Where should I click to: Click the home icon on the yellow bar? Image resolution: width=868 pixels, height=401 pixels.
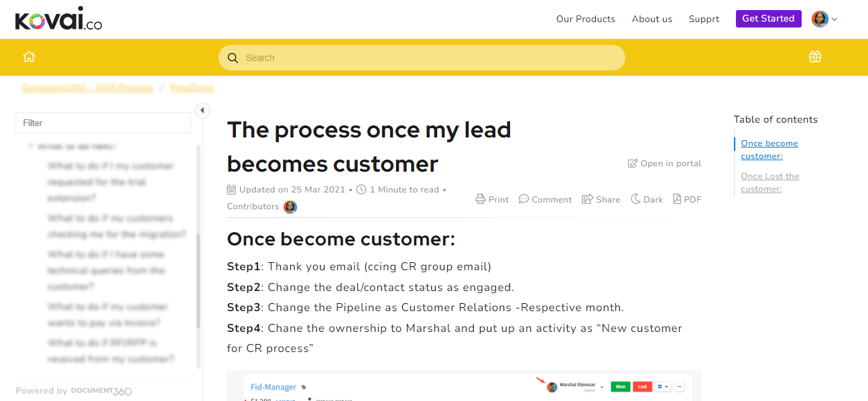(29, 57)
